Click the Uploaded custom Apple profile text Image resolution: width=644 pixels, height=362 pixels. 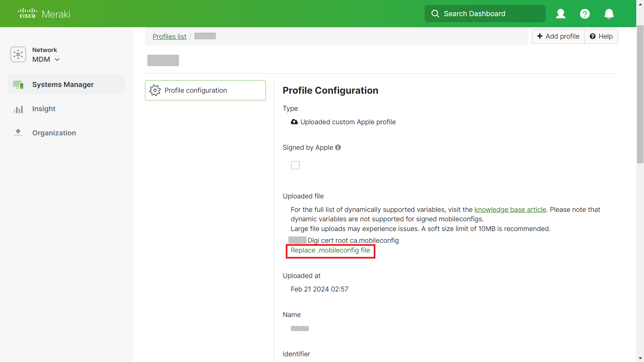348,122
